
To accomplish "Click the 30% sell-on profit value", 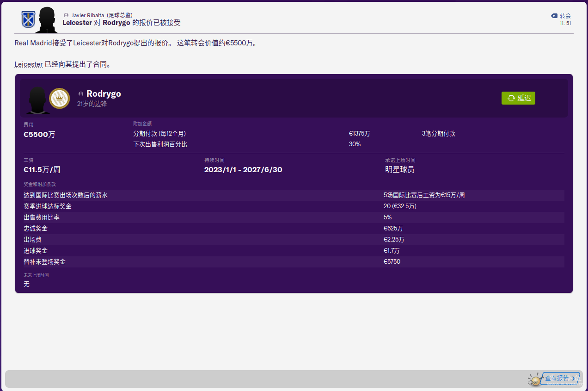I will coord(355,144).
